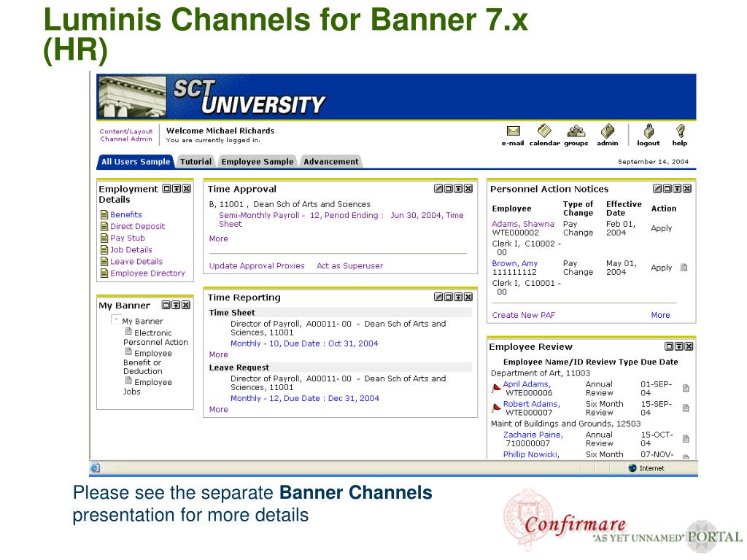747x560 pixels.
Task: Click the document icon in April Adams' row
Action: click(686, 389)
